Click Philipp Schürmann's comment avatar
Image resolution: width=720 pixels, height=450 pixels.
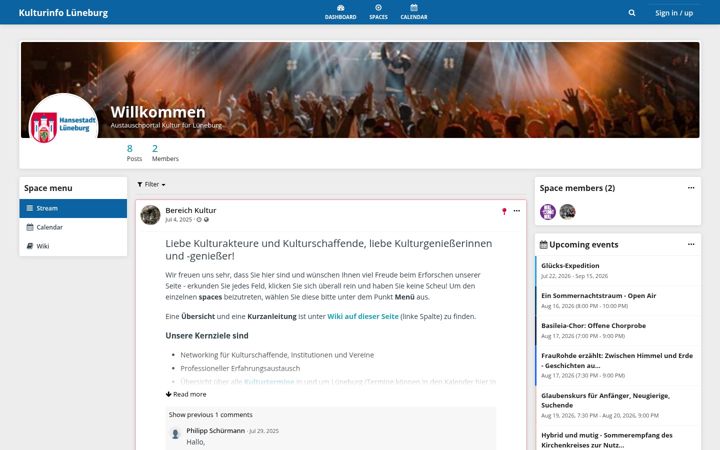(175, 433)
